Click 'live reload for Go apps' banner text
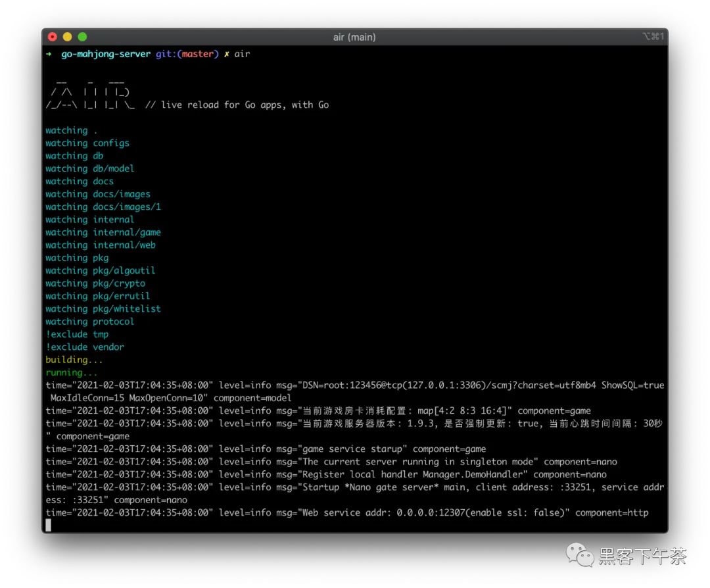Image resolution: width=710 pixels, height=588 pixels. [224, 105]
